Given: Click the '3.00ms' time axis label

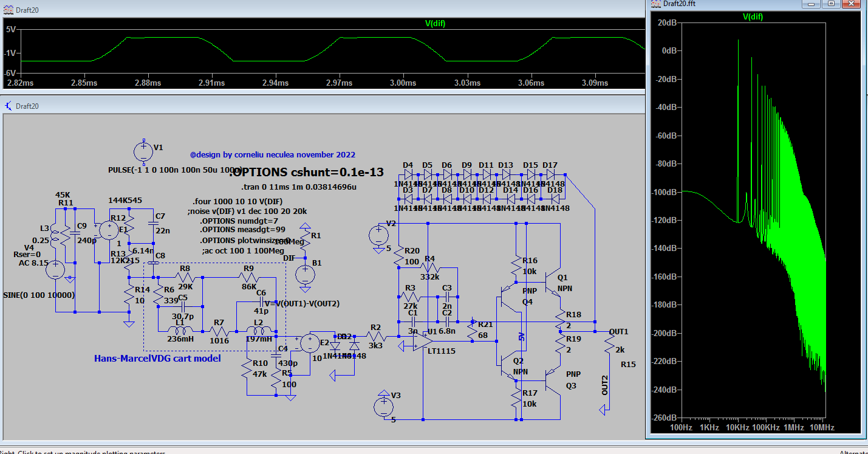Looking at the screenshot, I should coord(403,82).
